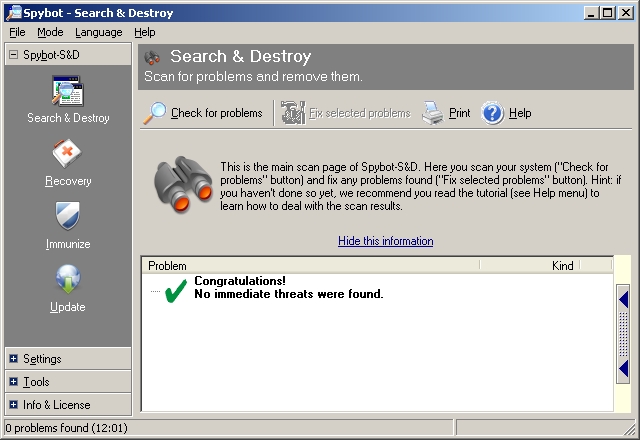Maximize the Spybot window
The height and width of the screenshot is (440, 640).
[x=607, y=13]
